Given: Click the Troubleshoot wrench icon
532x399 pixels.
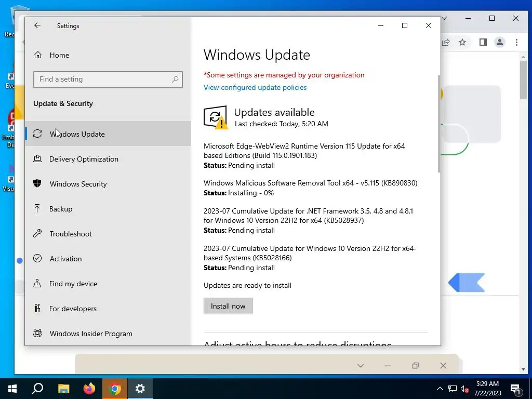Looking at the screenshot, I should pyautogui.click(x=37, y=233).
